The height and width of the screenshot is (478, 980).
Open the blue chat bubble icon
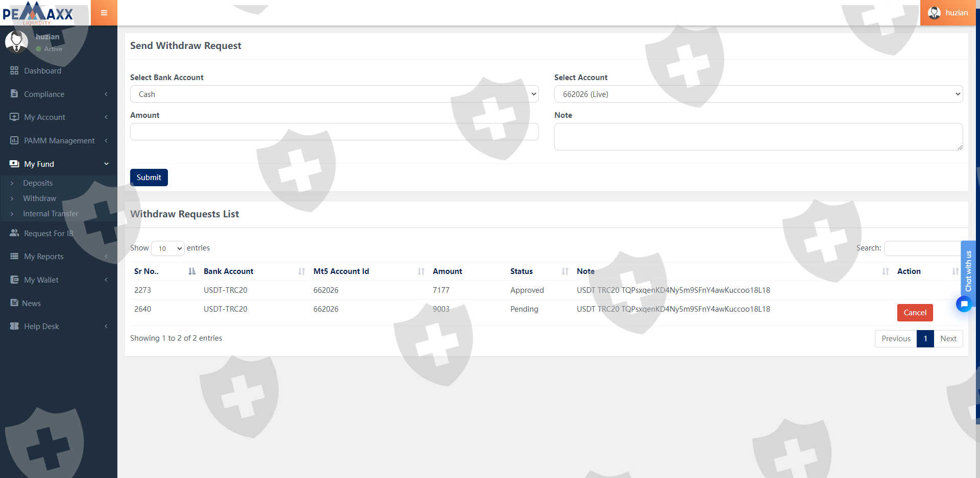(964, 305)
